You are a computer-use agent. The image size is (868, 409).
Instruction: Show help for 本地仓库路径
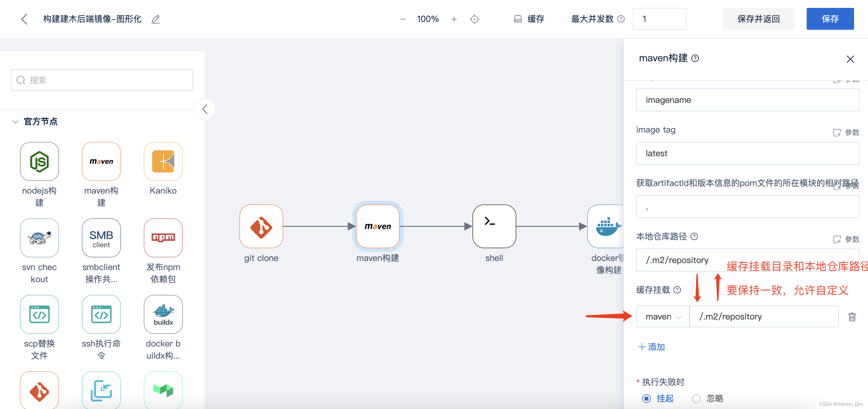click(694, 236)
